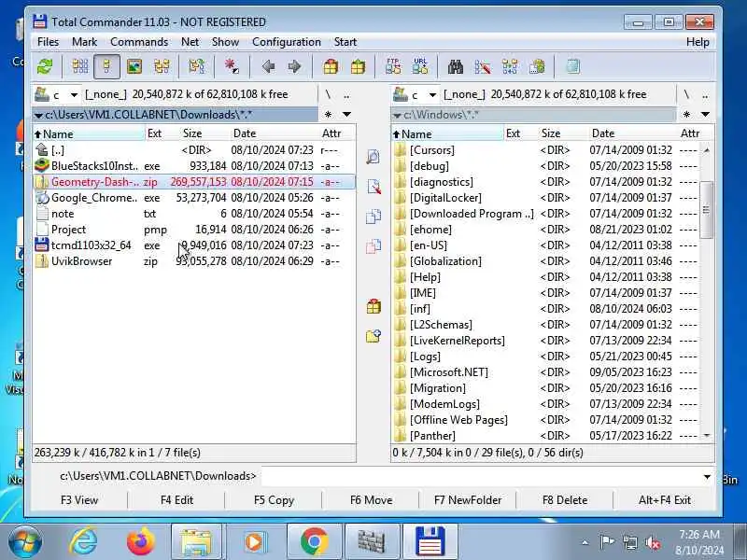Click the F4 Edit button
Image resolution: width=747 pixels, height=560 pixels.
click(x=176, y=500)
